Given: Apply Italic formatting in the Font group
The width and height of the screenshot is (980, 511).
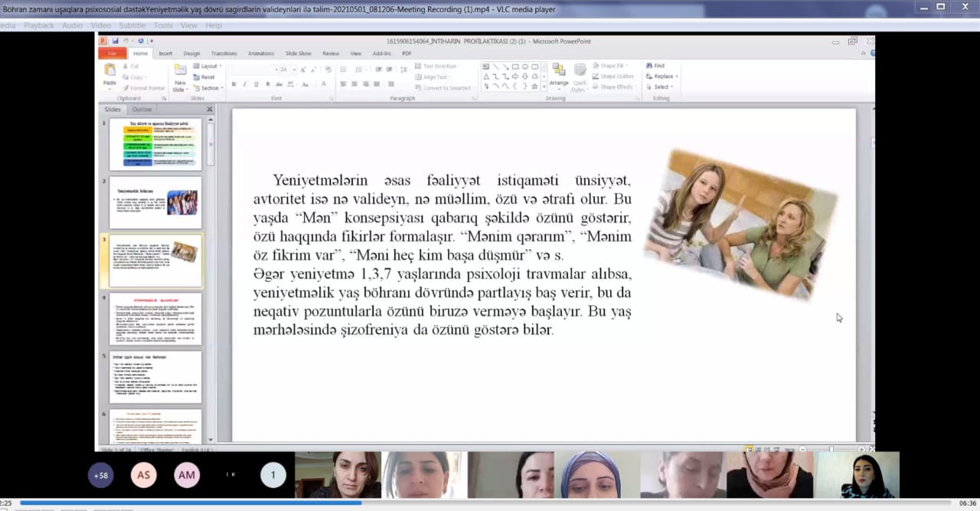Looking at the screenshot, I should 244,84.
